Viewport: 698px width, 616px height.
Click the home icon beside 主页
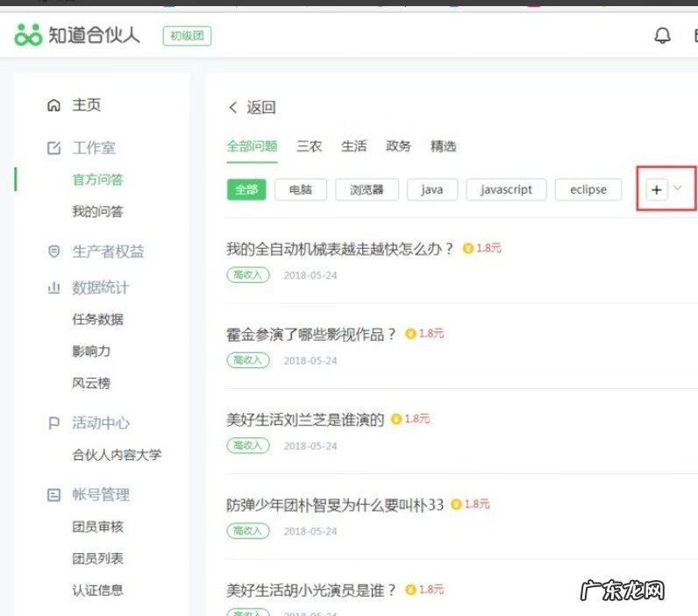point(53,105)
